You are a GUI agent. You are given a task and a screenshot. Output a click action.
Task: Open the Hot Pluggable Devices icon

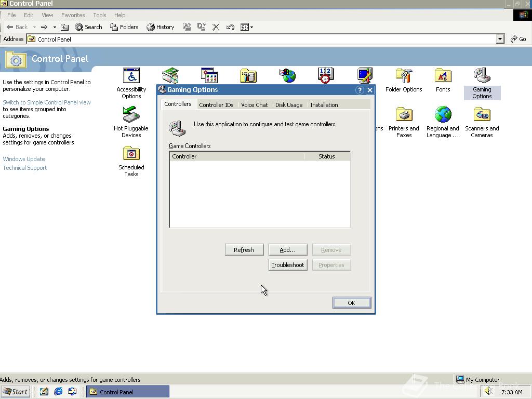[131, 122]
